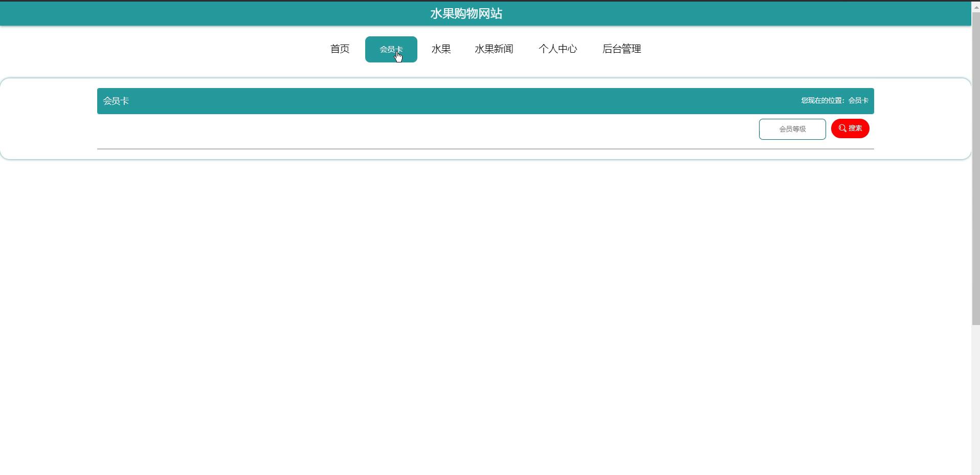This screenshot has height=475, width=980.
Task: Click the 水果购物网站 site title
Action: coord(466,14)
